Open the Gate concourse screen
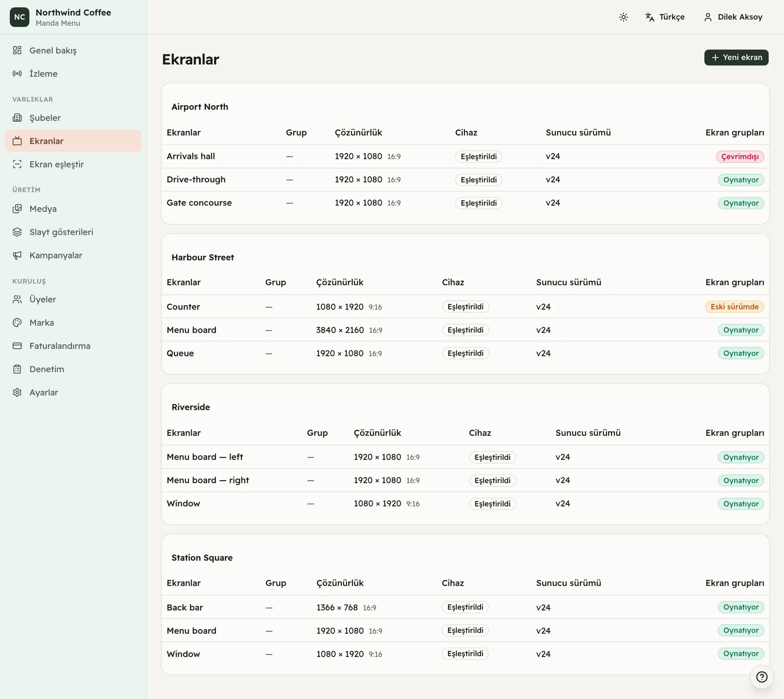The width and height of the screenshot is (784, 699). tap(465, 203)
